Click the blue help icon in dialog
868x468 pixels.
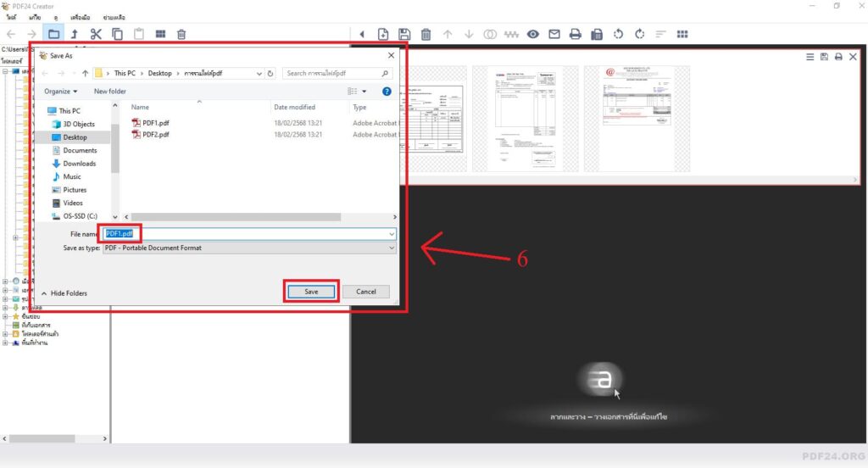[x=387, y=91]
